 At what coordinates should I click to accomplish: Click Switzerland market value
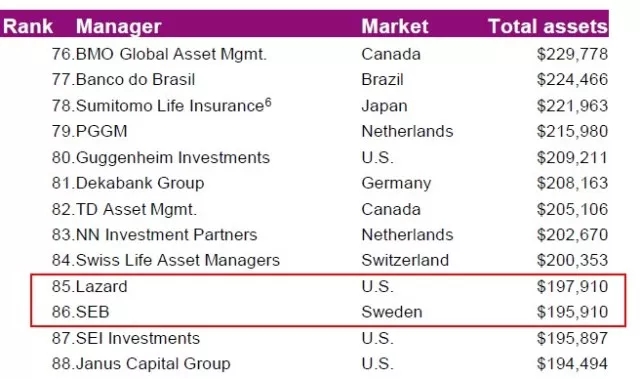pyautogui.click(x=405, y=260)
